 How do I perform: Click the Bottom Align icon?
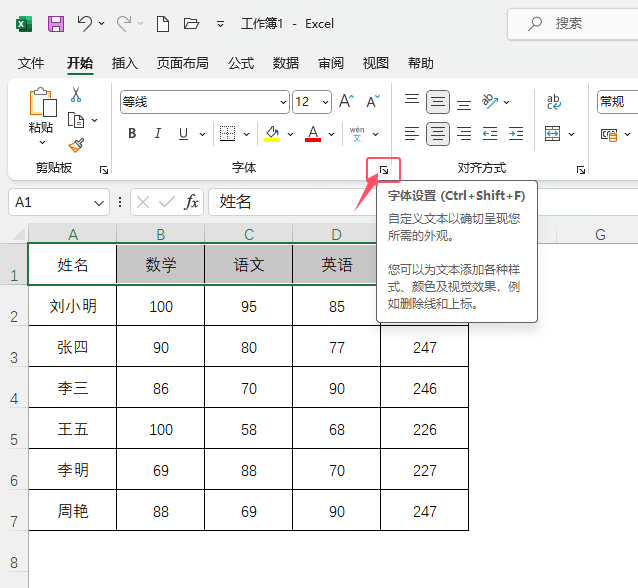[x=464, y=104]
